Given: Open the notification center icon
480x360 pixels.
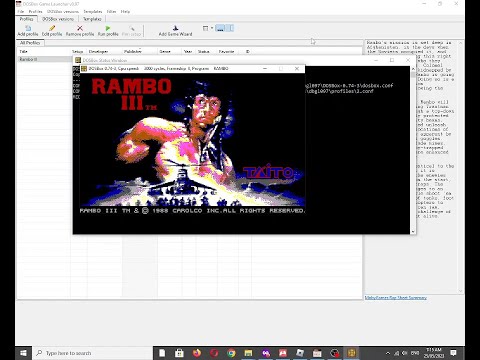Looking at the screenshot, I should (453, 353).
